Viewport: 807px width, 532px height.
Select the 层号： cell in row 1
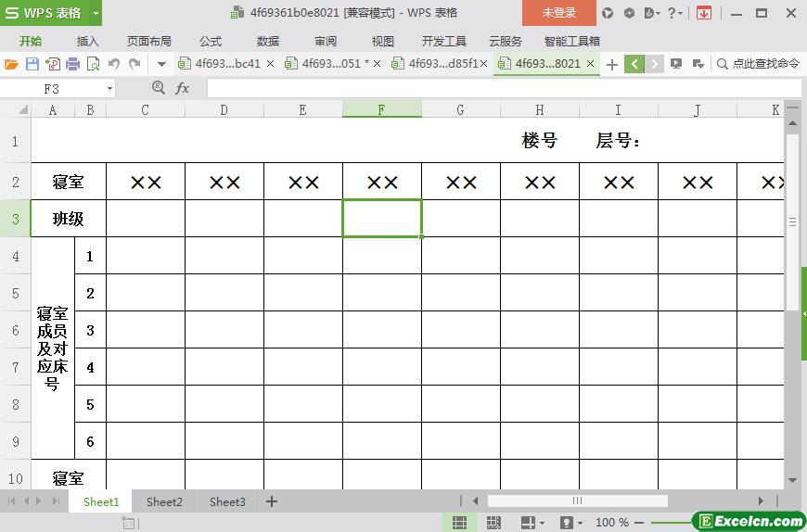(619, 140)
